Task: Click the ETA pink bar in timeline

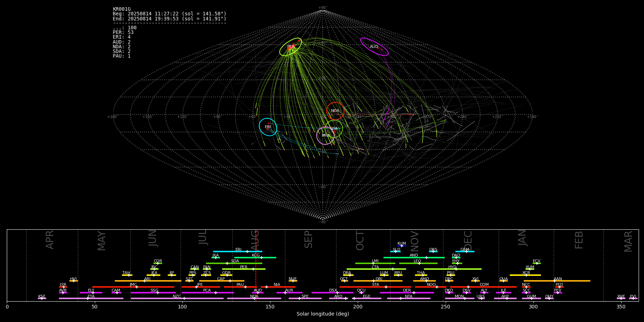Action: (x=91, y=298)
